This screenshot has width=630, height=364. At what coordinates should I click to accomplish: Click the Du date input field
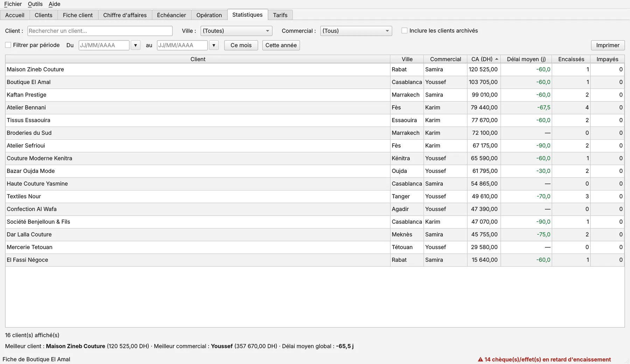point(104,45)
